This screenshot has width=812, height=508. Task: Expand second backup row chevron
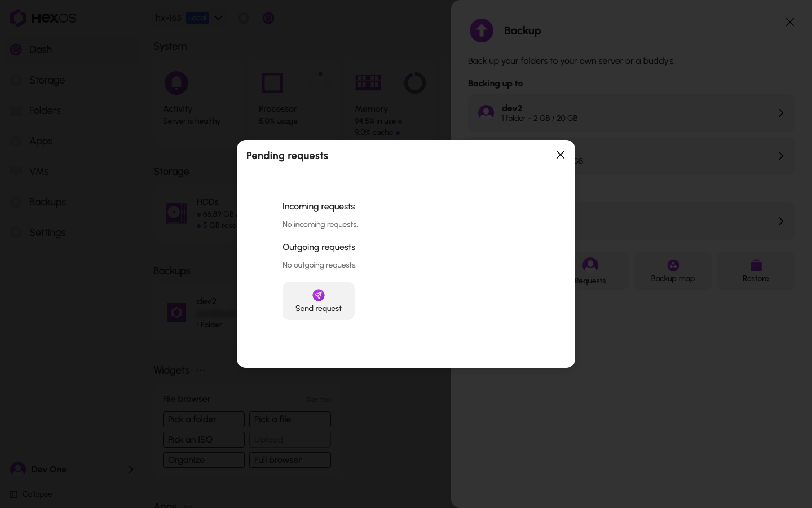coord(781,156)
